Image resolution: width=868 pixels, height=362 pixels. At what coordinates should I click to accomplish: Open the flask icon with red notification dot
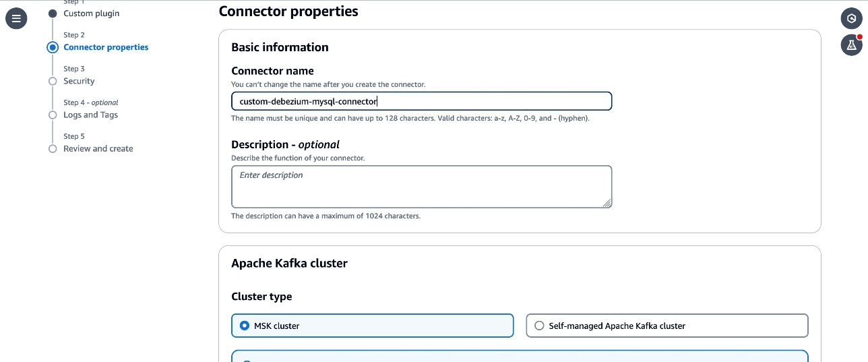(852, 44)
